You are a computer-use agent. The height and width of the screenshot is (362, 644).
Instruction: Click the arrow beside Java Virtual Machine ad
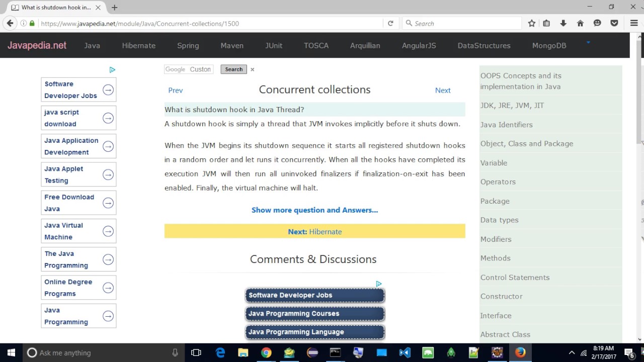click(108, 231)
